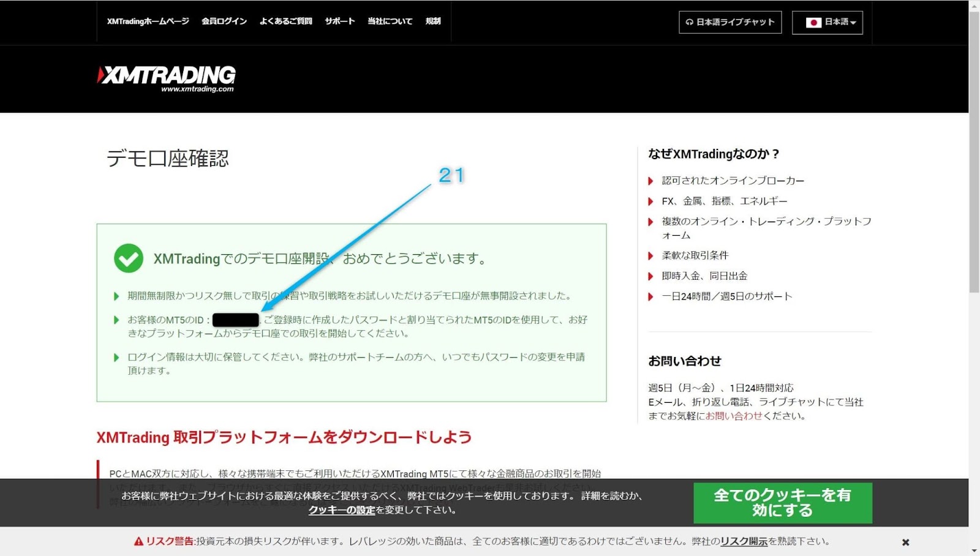Click the risk warning triangle icon
980x556 pixels.
[138, 541]
